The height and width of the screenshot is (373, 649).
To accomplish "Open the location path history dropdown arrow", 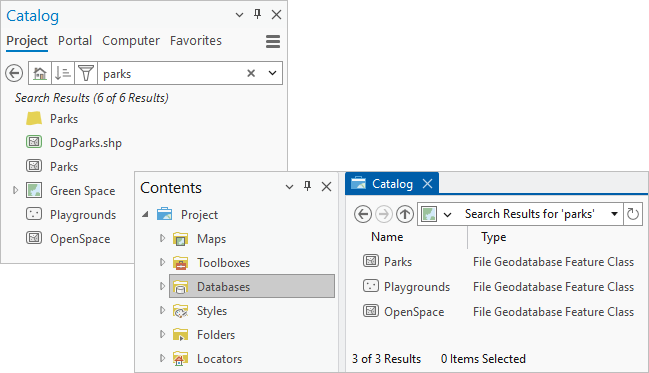I will [x=615, y=214].
